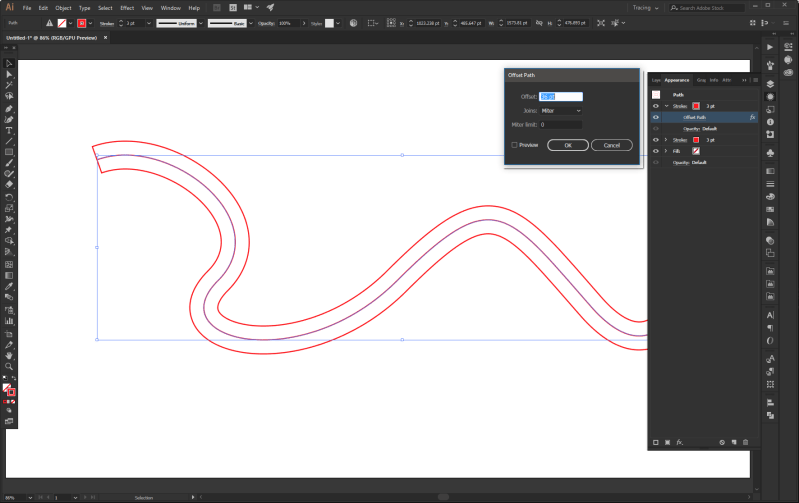Viewport: 799px width, 503px height.
Task: Cancel the Offset Path dialog
Action: pyautogui.click(x=611, y=145)
